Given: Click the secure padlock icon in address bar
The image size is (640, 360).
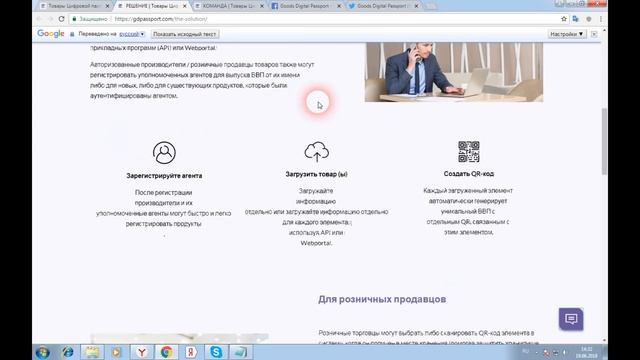Looking at the screenshot, I should (74, 19).
